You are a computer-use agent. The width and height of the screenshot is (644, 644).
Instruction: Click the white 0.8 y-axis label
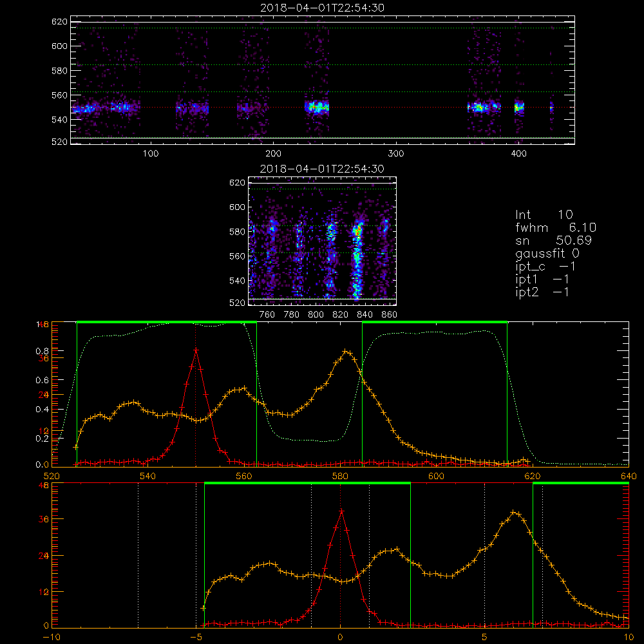coord(42,351)
